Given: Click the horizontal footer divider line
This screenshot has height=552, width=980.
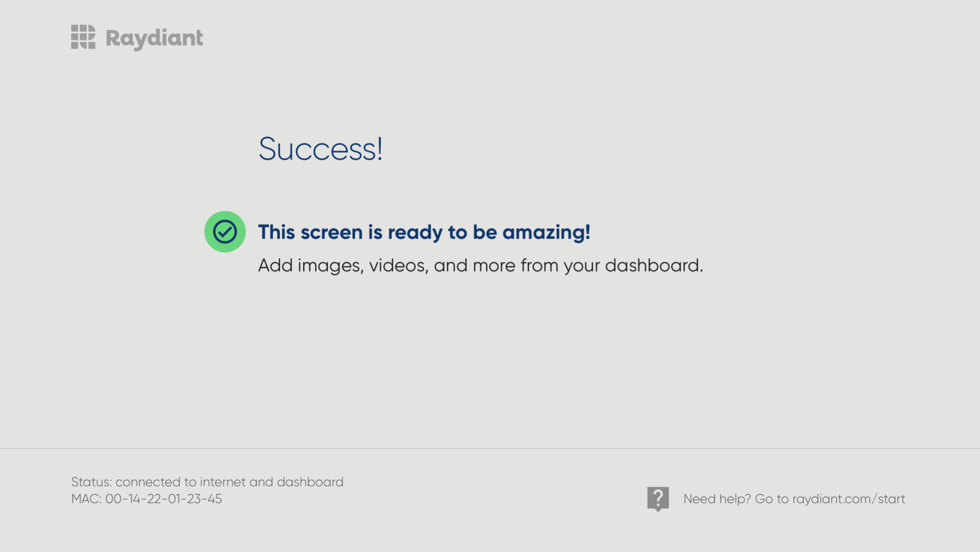Looking at the screenshot, I should coord(490,448).
